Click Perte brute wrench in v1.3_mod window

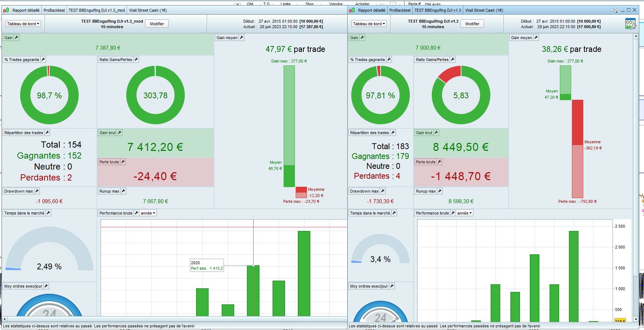(123, 162)
